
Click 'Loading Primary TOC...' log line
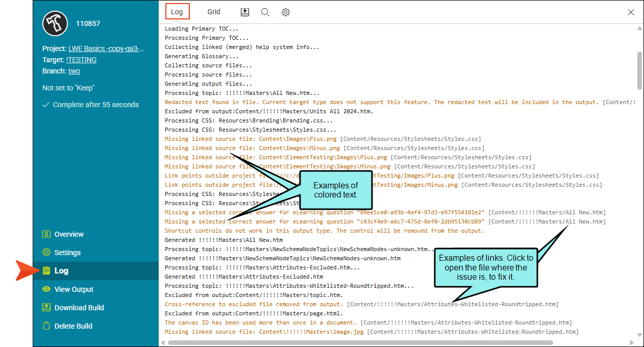click(202, 29)
